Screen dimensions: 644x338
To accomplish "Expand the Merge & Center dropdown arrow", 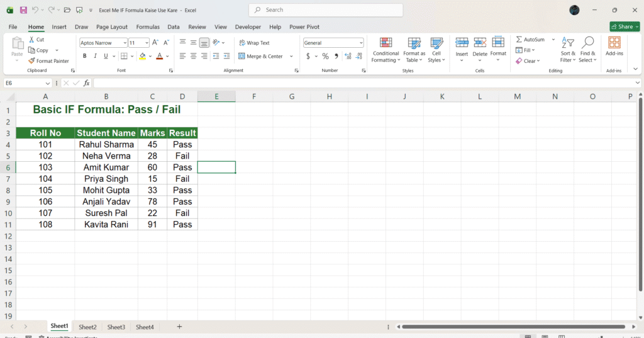I will pos(291,57).
